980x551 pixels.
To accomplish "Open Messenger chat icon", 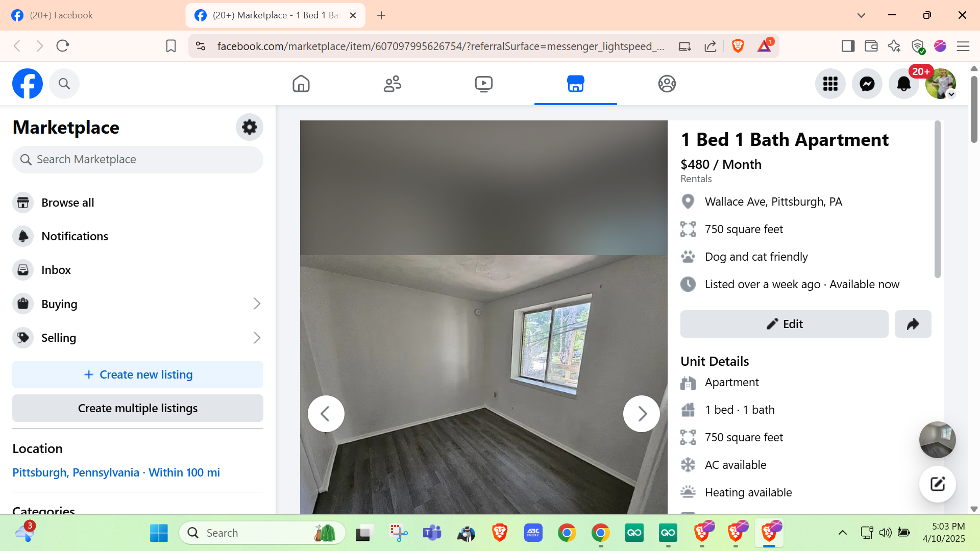I will [867, 84].
